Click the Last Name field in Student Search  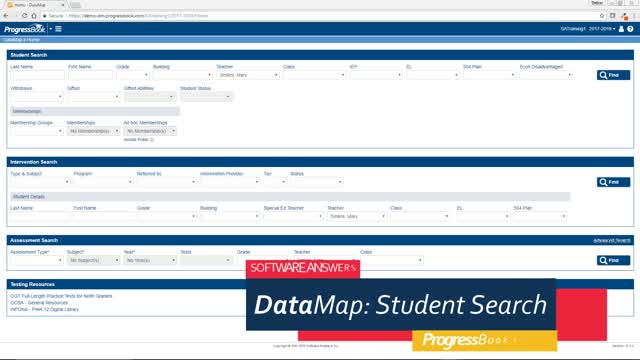(x=37, y=75)
